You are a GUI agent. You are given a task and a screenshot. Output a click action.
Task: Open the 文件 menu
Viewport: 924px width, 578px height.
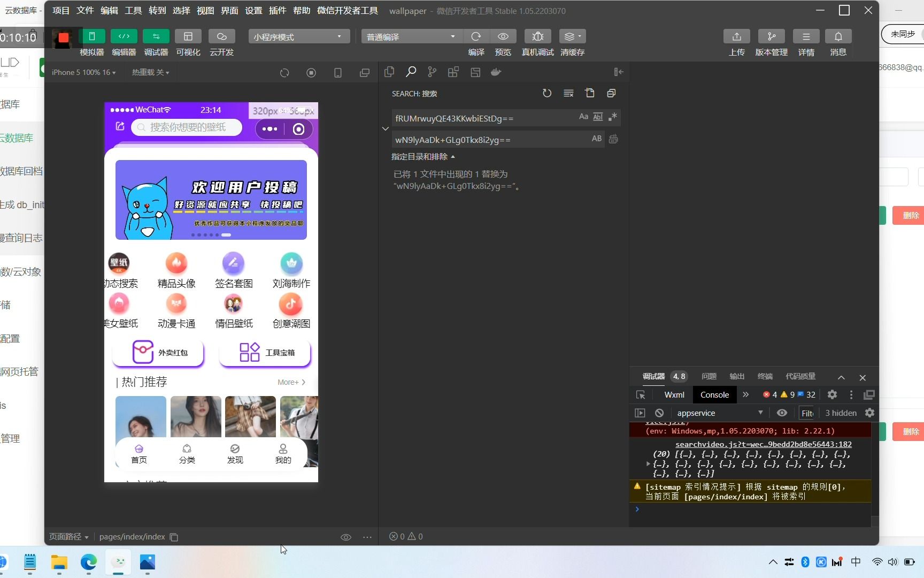[x=85, y=11]
